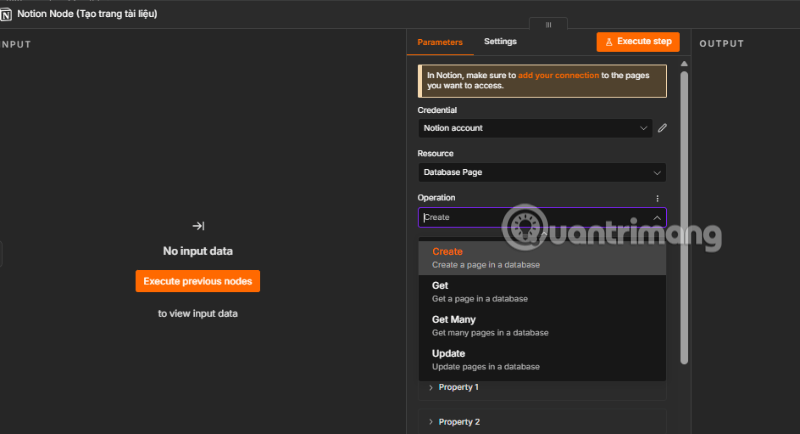Click the Execute step button

pyautogui.click(x=638, y=42)
